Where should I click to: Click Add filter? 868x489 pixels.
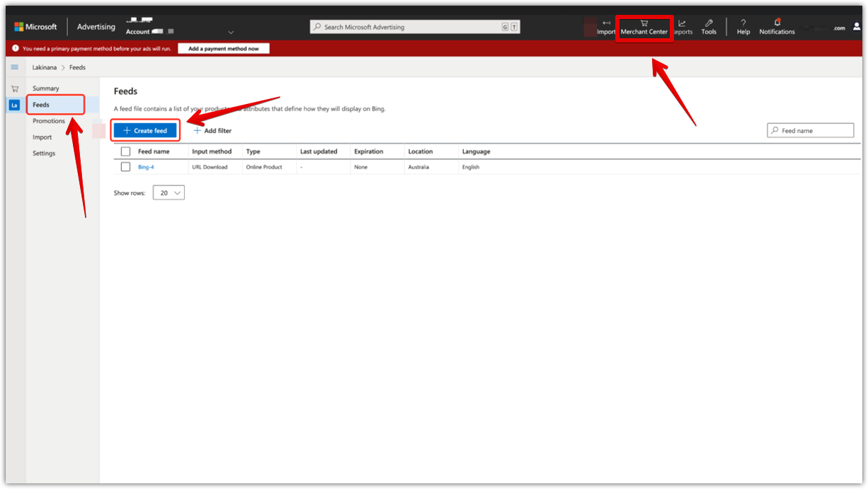212,131
